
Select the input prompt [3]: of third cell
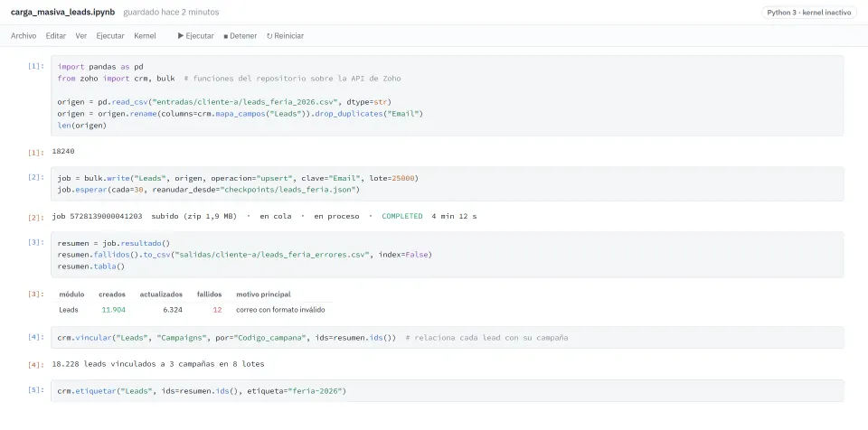click(36, 242)
